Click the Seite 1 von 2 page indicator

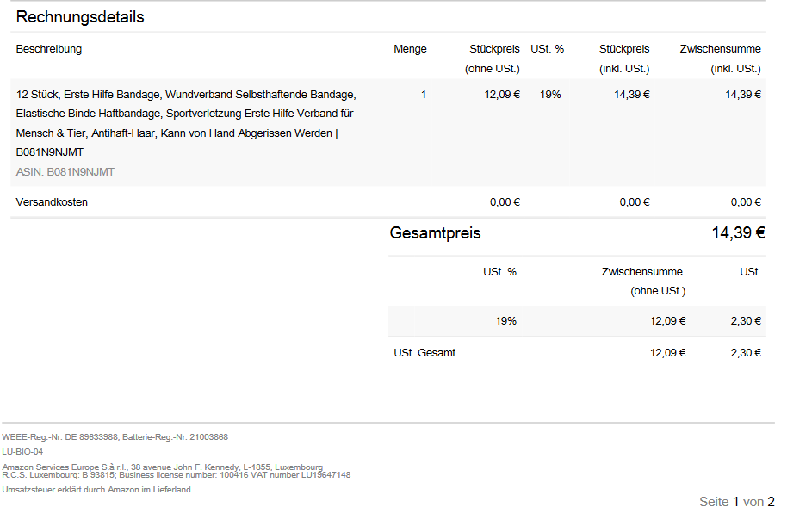pyautogui.click(x=736, y=502)
